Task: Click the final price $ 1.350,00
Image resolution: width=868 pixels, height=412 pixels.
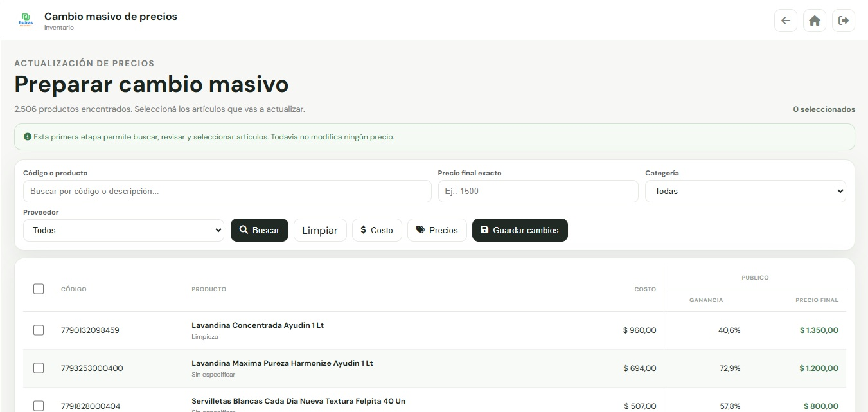Action: click(x=819, y=330)
